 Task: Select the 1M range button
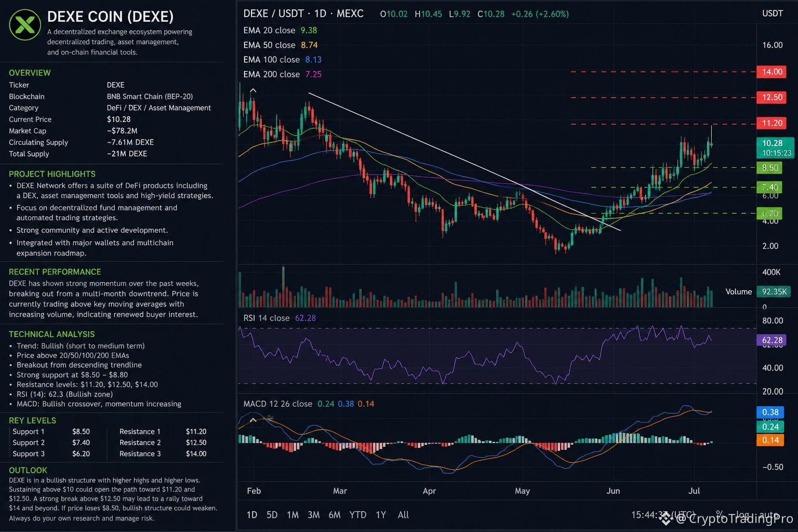point(292,515)
